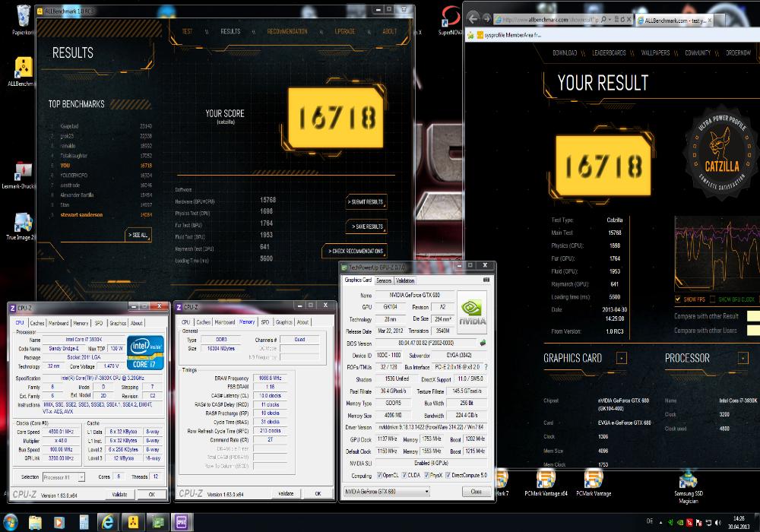Show hidden system tray icons arrow

click(660, 522)
